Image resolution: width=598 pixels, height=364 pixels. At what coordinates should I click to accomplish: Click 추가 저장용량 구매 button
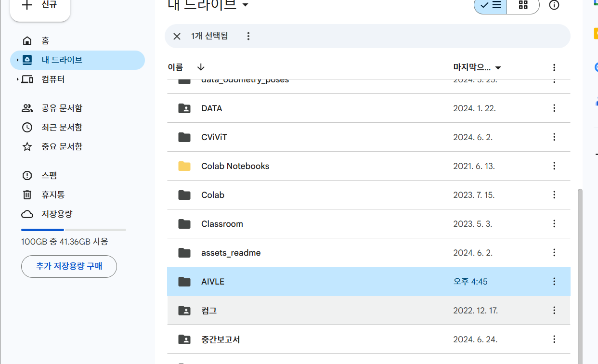(x=69, y=266)
